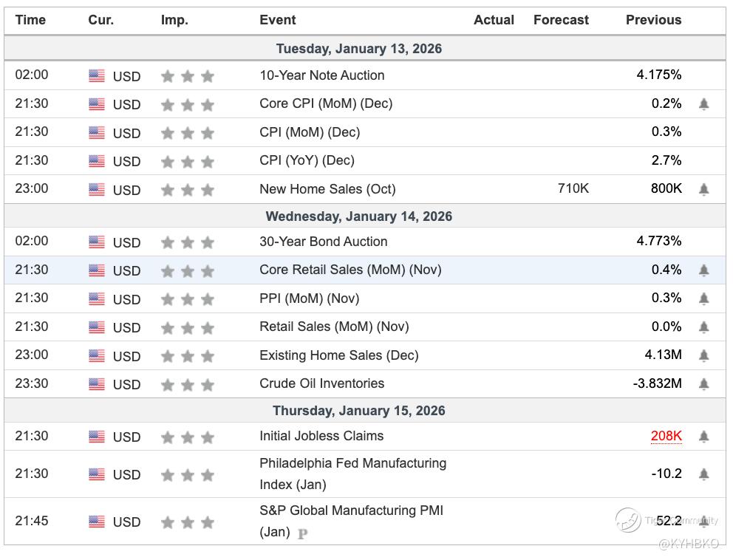This screenshot has width=733, height=560.
Task: Click bell icon beside Crude Oil Inventories
Action: 703,384
